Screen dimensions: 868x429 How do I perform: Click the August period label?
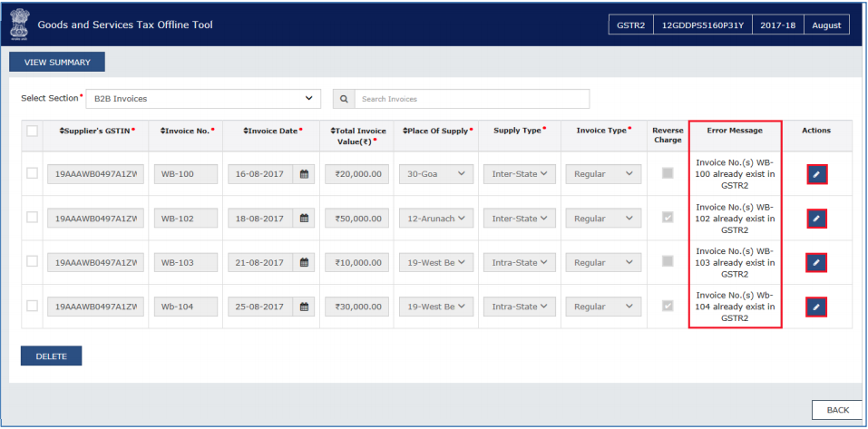pyautogui.click(x=826, y=24)
